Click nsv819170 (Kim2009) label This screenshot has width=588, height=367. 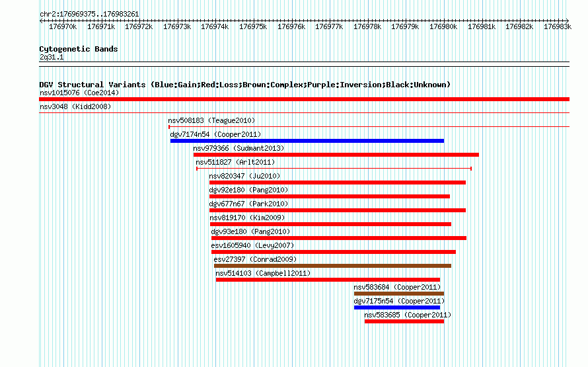pos(247,218)
